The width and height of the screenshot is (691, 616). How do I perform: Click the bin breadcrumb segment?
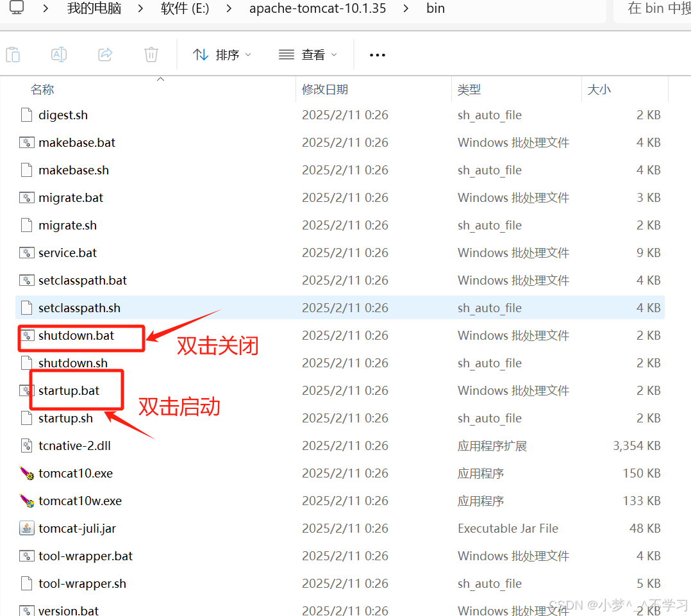(435, 8)
